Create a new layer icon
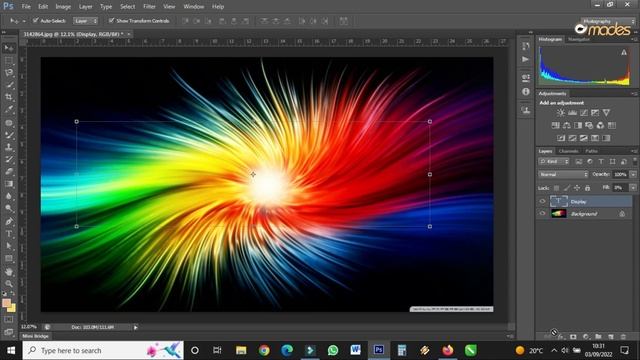 coord(611,337)
